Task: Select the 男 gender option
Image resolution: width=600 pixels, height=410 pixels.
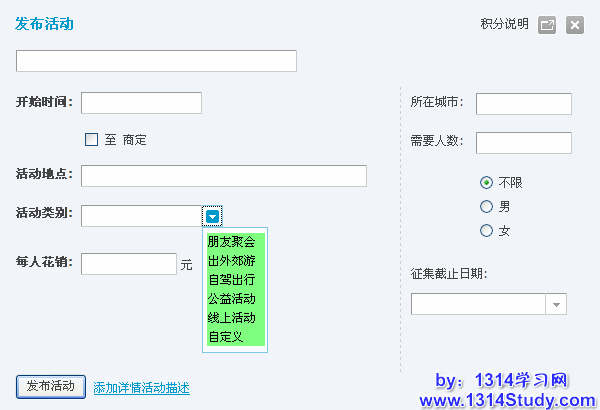Action: 487,207
